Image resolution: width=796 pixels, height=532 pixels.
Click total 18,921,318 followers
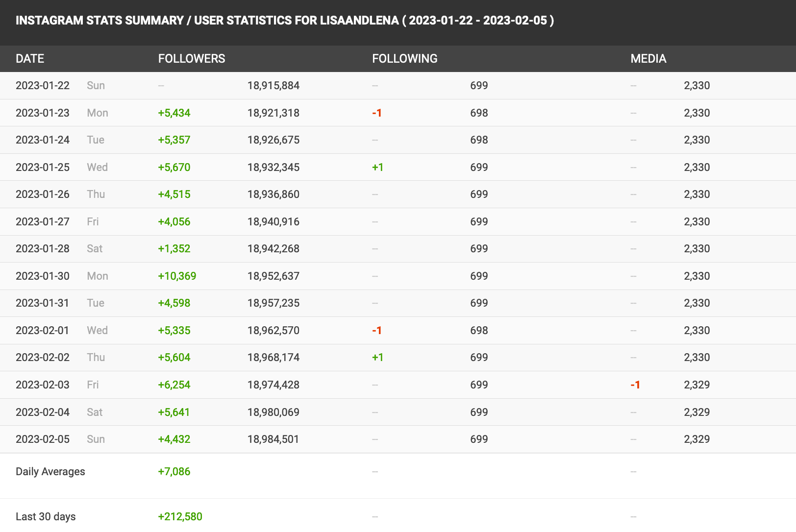pyautogui.click(x=274, y=113)
